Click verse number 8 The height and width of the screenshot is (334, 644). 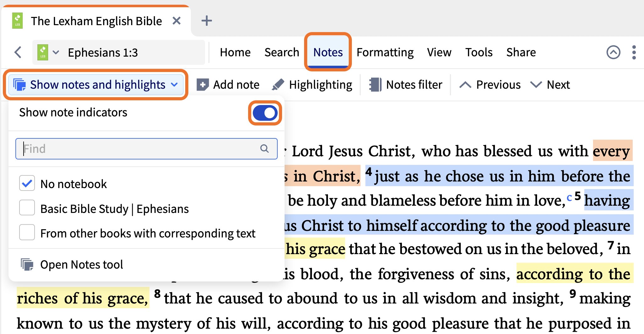157,294
